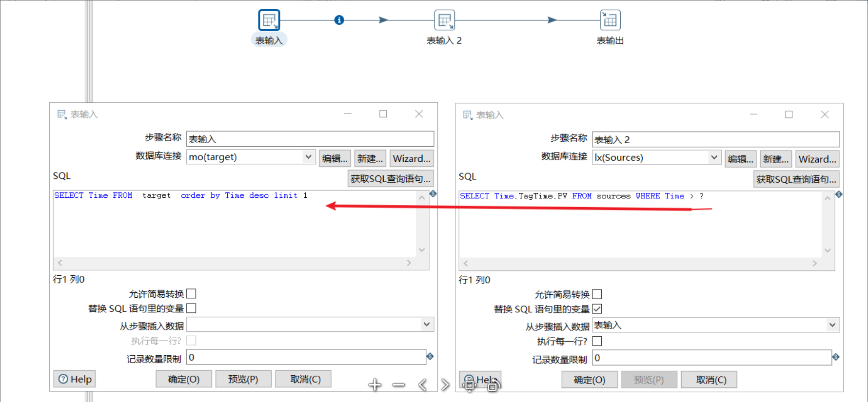Close the right 表输入 dialog
This screenshot has height=402, width=868.
pyautogui.click(x=825, y=114)
